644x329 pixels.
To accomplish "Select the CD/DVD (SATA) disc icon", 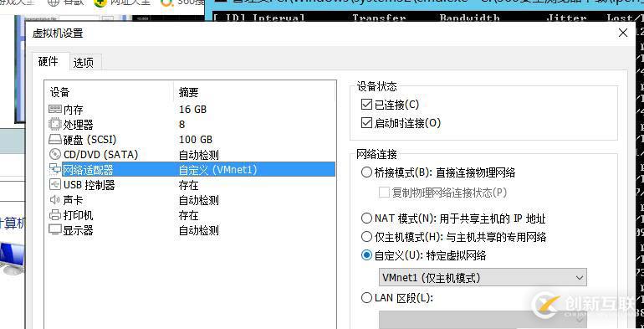I will [x=54, y=154].
